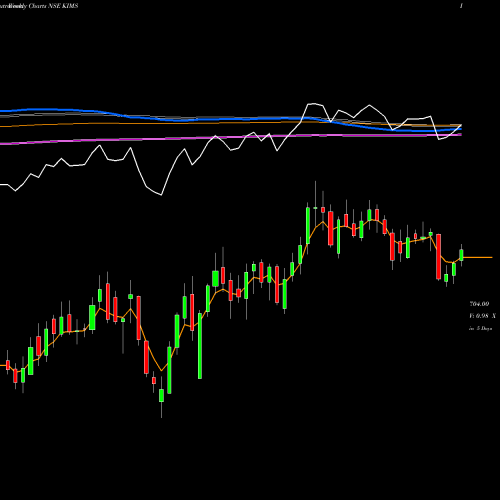Image resolution: width=500 pixels, height=500 pixels.
Task: Click the final green candle at right end
Action: click(x=461, y=255)
